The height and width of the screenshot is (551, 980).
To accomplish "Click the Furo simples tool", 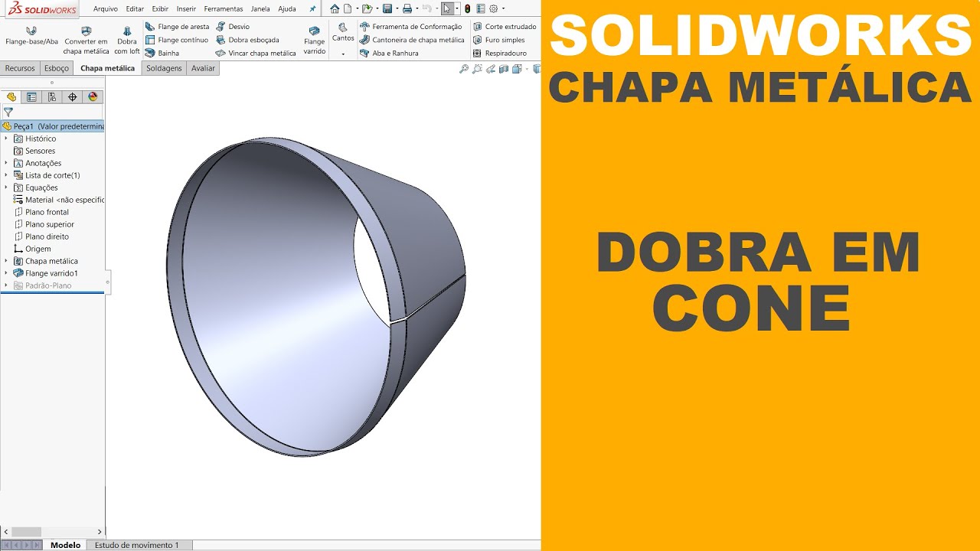I will point(498,40).
